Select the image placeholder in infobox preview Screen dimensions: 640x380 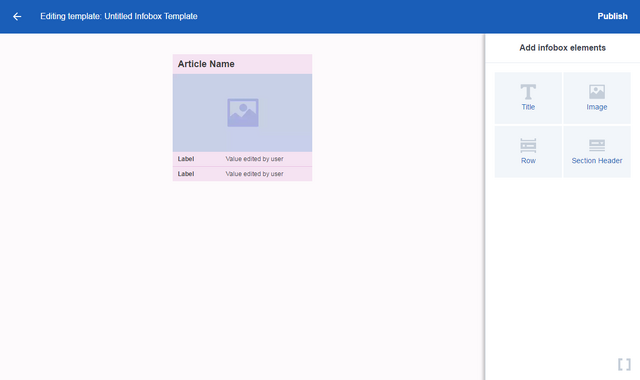click(242, 113)
